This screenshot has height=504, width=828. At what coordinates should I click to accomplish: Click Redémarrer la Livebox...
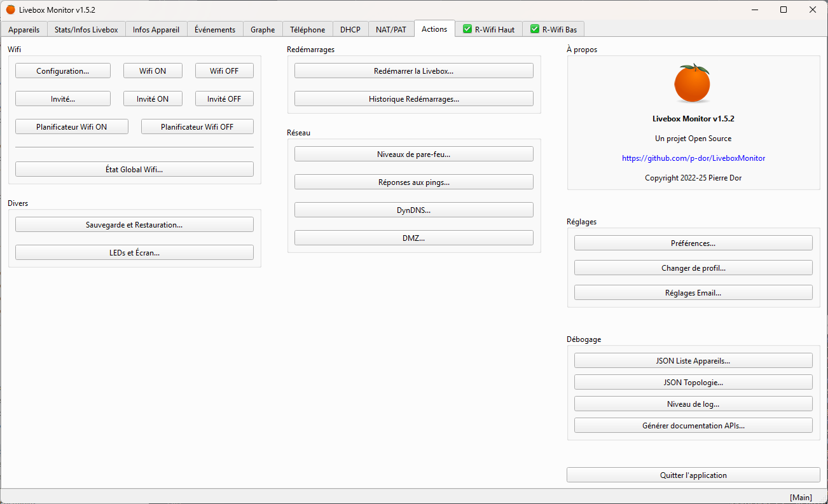414,71
